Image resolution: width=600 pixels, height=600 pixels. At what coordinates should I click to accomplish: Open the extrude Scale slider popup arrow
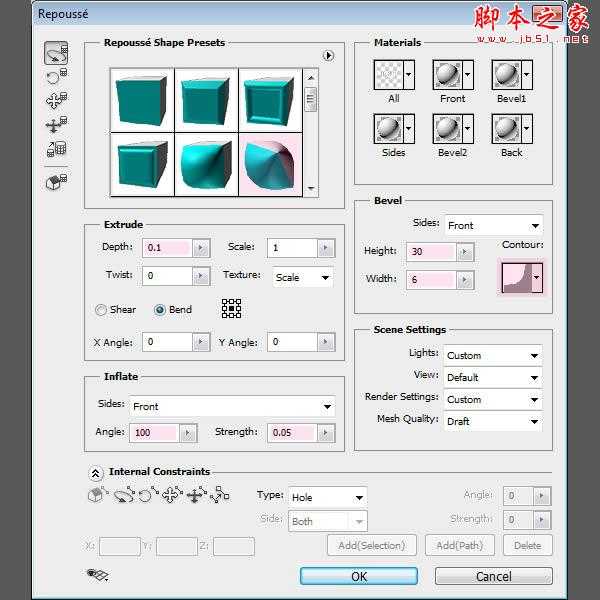click(326, 248)
